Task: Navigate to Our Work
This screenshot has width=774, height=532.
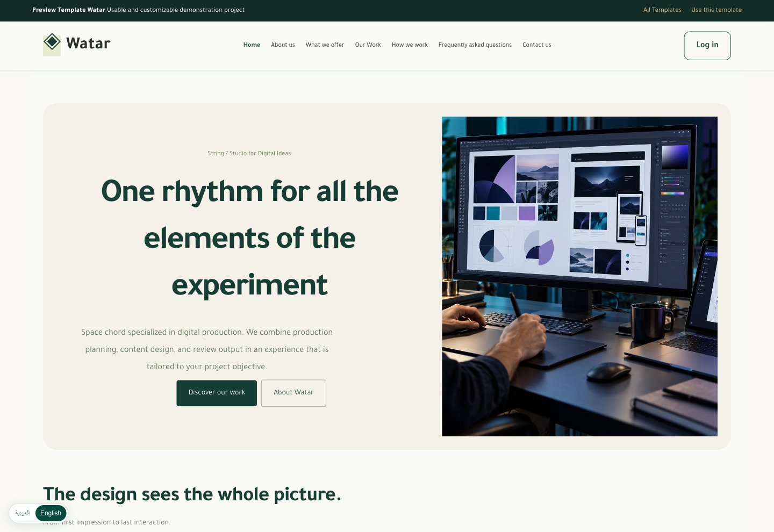Action: tap(368, 45)
